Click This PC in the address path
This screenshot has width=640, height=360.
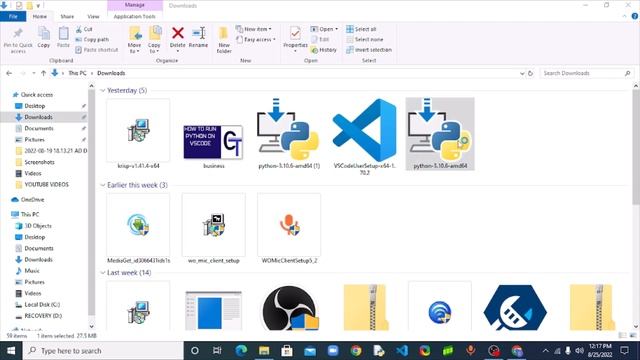(x=77, y=73)
